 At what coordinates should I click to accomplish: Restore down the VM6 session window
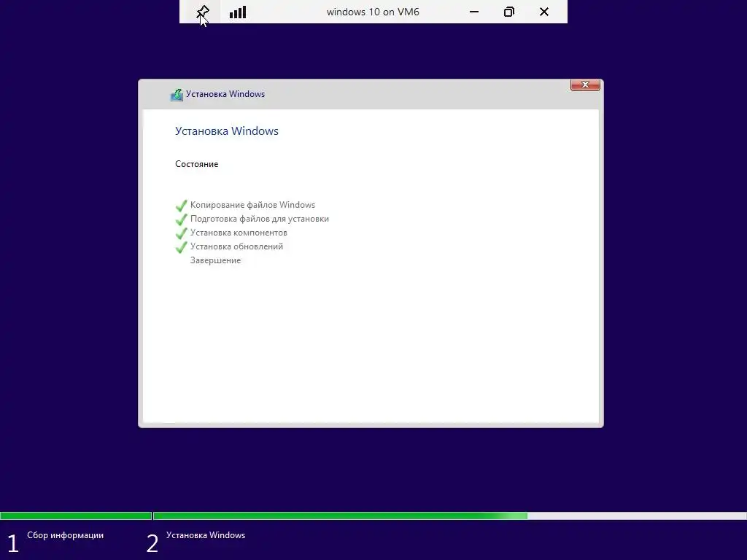tap(508, 12)
